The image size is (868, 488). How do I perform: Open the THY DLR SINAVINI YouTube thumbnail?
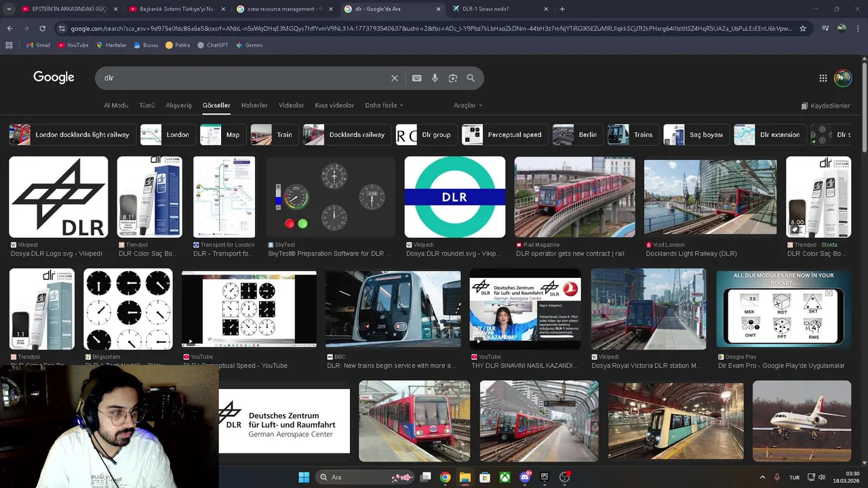pyautogui.click(x=526, y=309)
